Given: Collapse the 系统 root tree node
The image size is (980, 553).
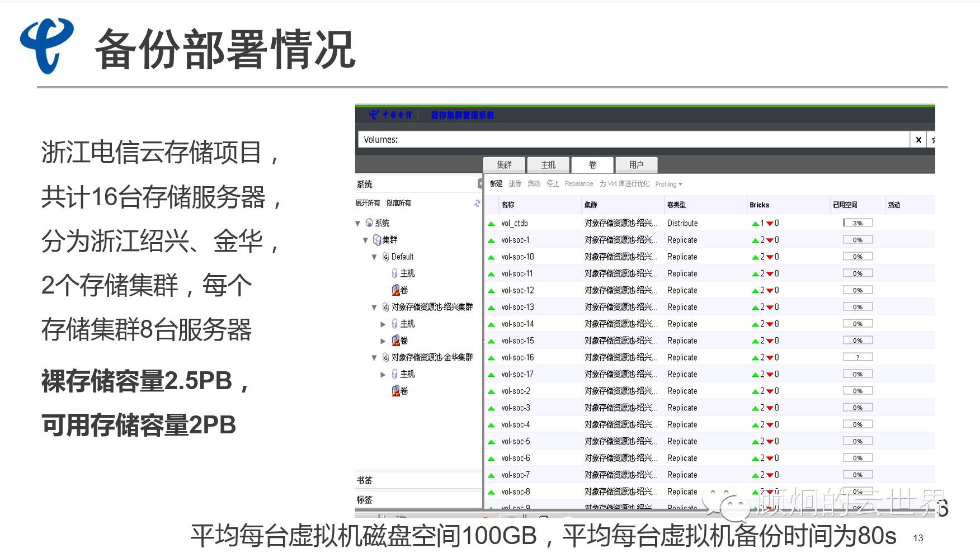Looking at the screenshot, I should coord(358,223).
